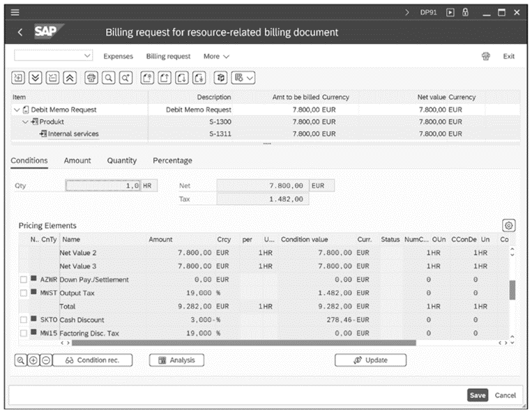The image size is (532, 414).
Task: Click S-1311 description cell
Action: coord(220,134)
